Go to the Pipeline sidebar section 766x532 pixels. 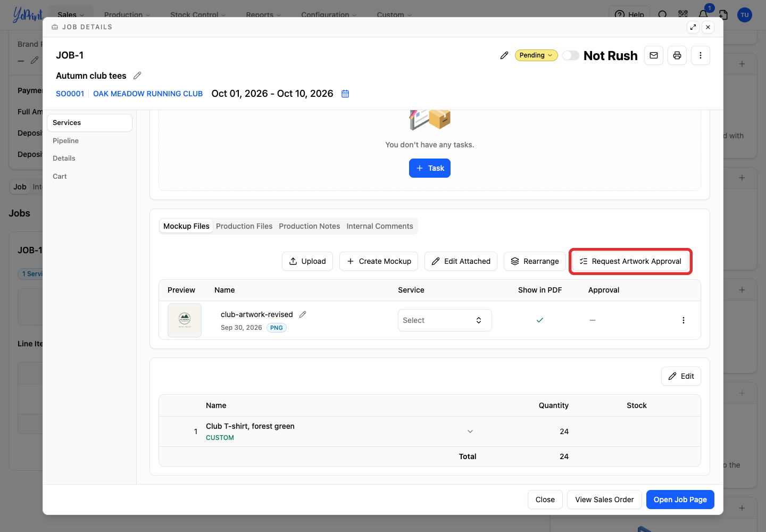point(89,140)
